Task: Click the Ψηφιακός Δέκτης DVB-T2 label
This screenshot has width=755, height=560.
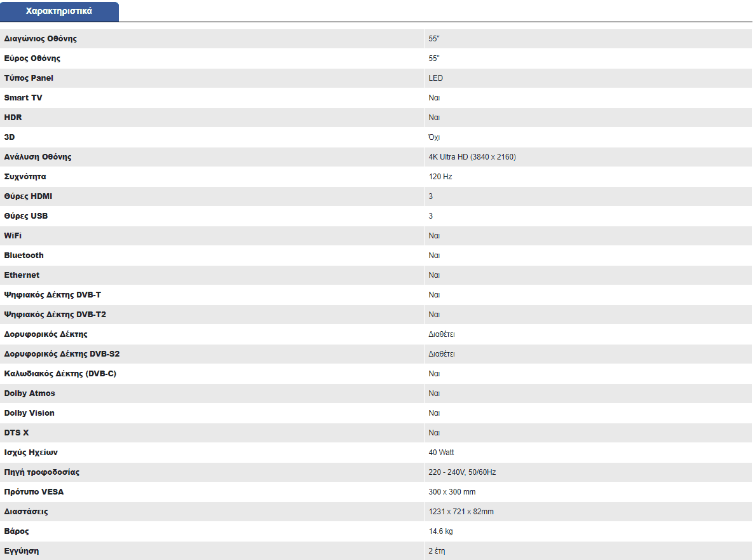Action: [55, 315]
